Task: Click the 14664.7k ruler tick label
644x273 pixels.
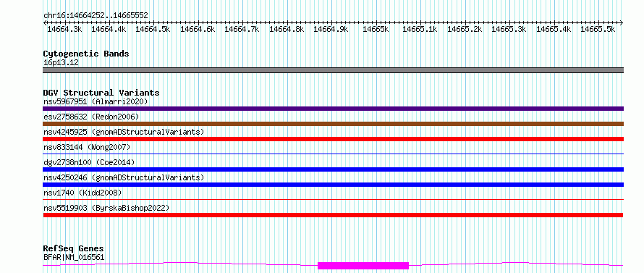Action: point(242,29)
